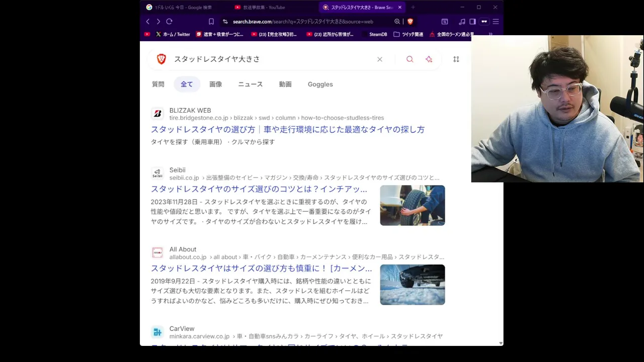Click the All About site name text
644x362 pixels.
183,249
